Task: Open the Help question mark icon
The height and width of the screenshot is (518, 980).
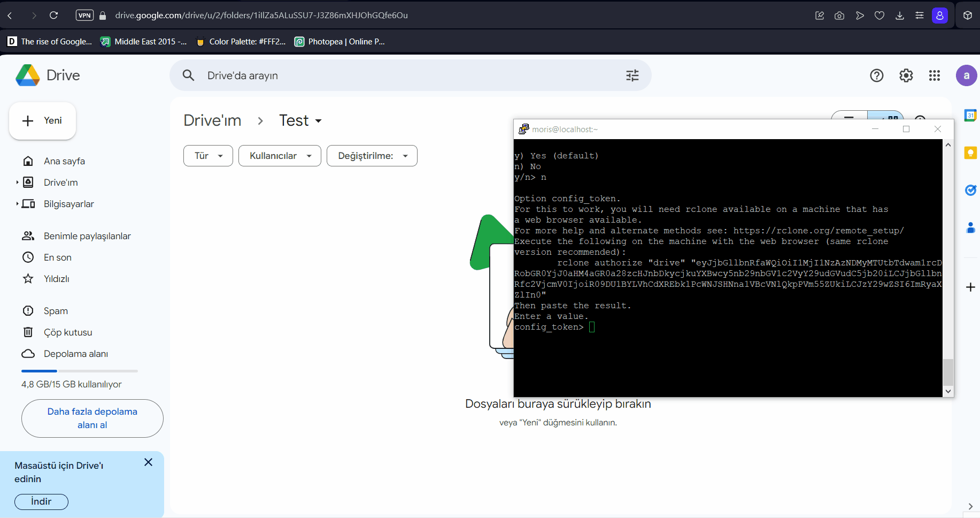Action: pyautogui.click(x=877, y=75)
